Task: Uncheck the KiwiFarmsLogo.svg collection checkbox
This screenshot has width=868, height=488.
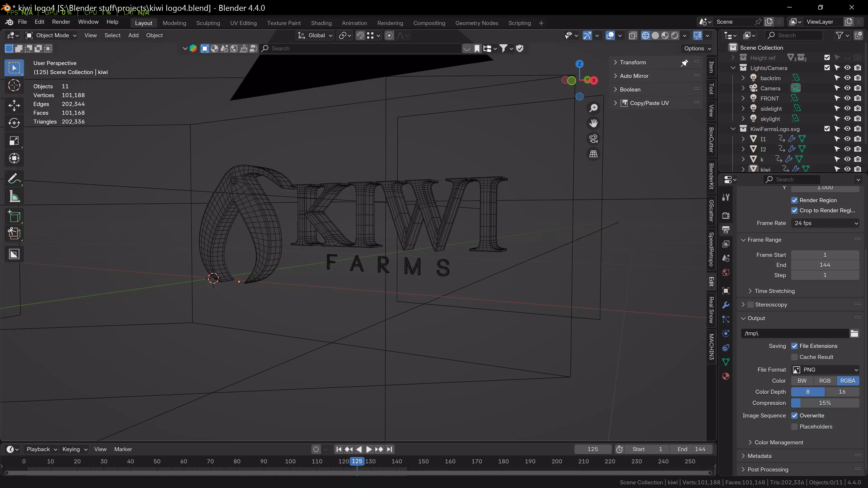Action: point(827,129)
